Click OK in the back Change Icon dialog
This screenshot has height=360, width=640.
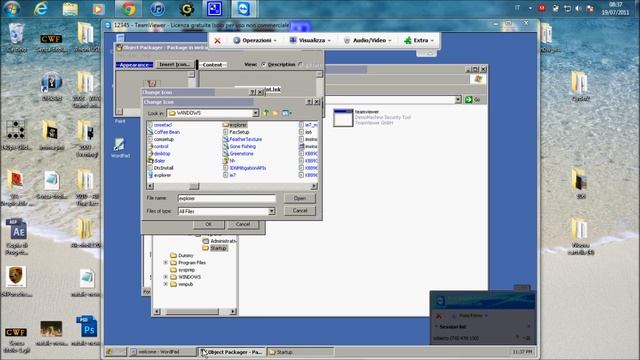click(x=208, y=224)
